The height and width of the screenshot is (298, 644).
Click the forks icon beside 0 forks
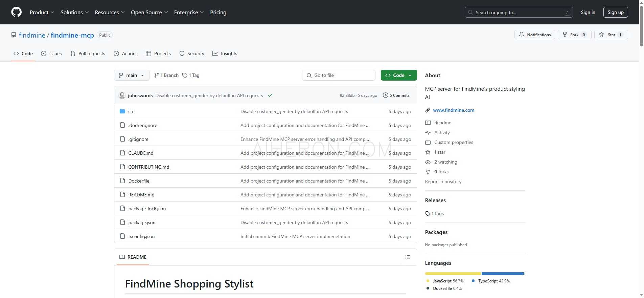click(x=428, y=172)
